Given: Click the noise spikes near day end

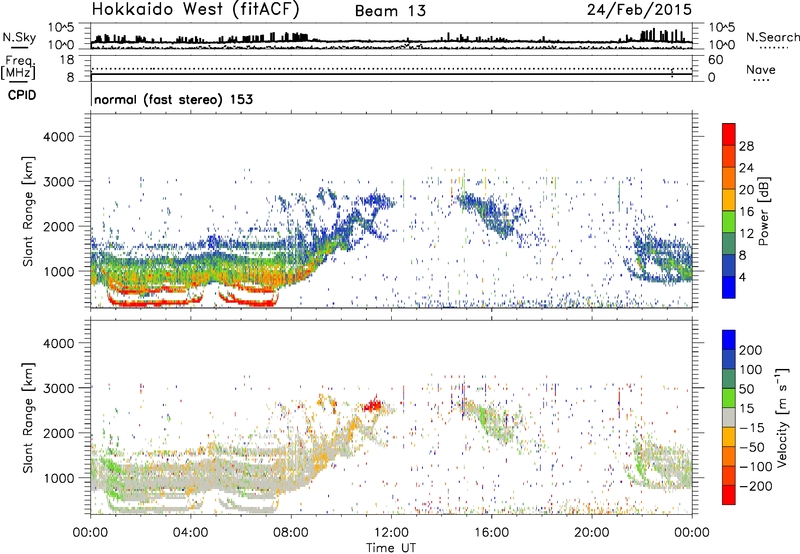Looking at the screenshot, I should coord(661,35).
